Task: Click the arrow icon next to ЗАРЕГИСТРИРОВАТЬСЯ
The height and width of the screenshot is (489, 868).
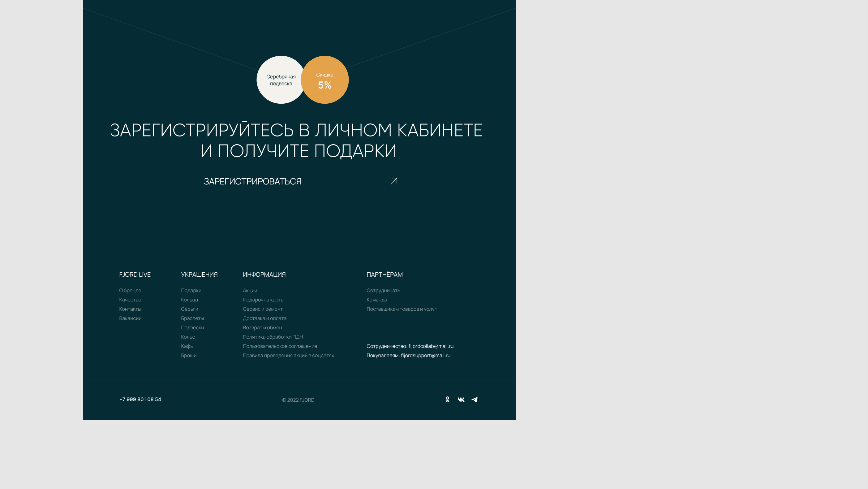Action: [393, 181]
